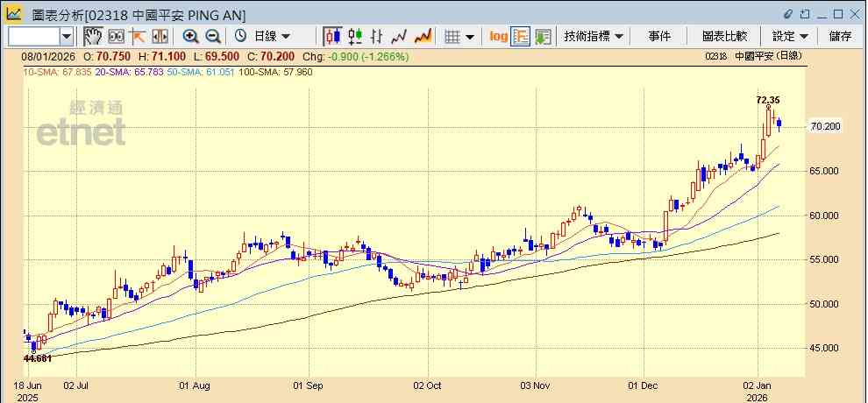868x403 pixels.
Task: Open the 日線 period dropdown
Action: coord(271,37)
